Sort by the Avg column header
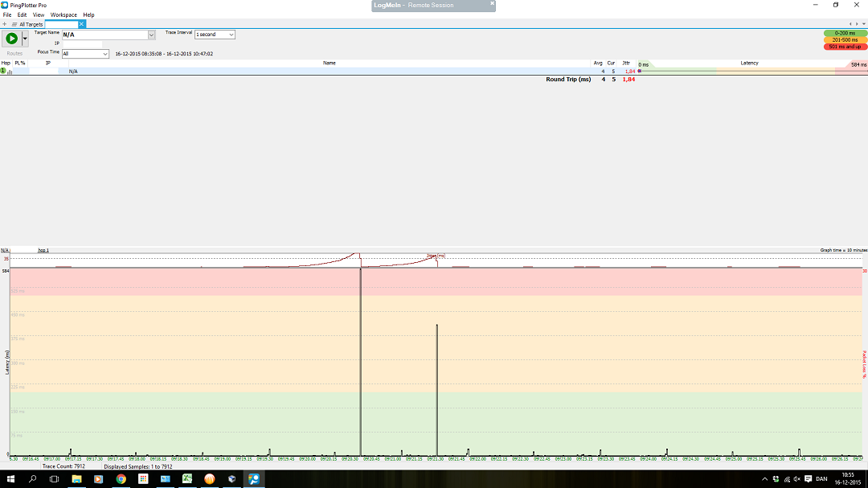868x488 pixels. tap(597, 63)
